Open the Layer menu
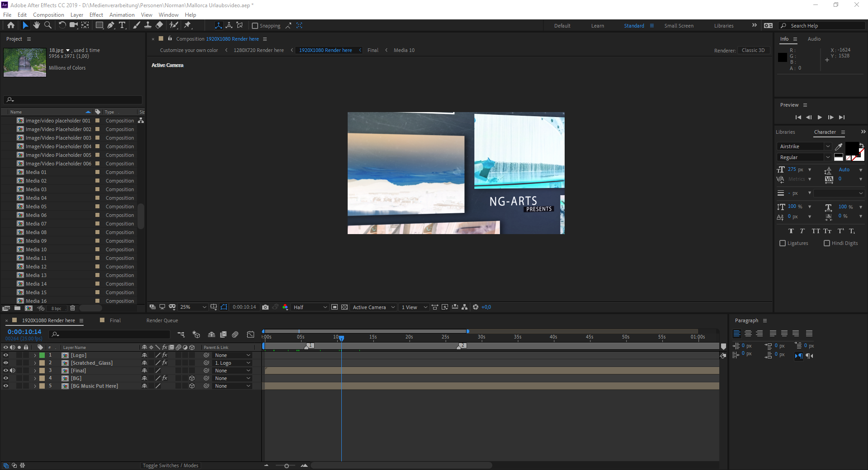 (x=77, y=15)
